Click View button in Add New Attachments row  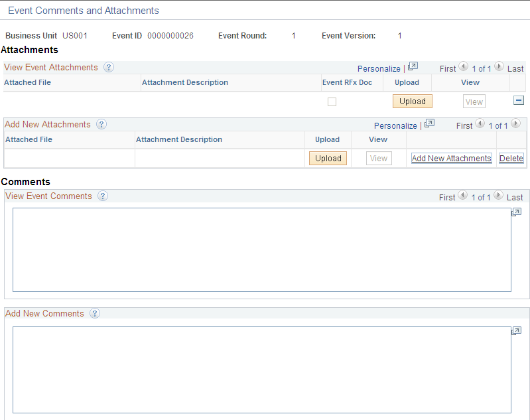(379, 159)
